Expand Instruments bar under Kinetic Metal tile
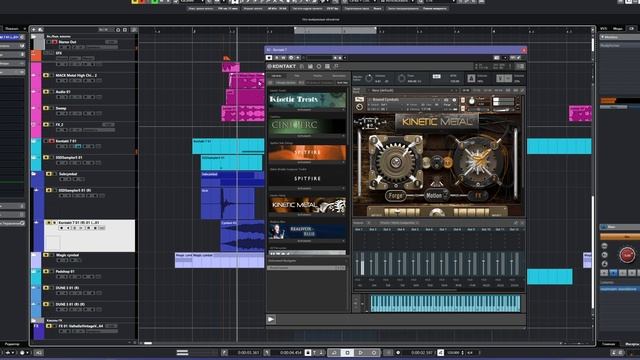The height and width of the screenshot is (360, 640). [x=307, y=215]
